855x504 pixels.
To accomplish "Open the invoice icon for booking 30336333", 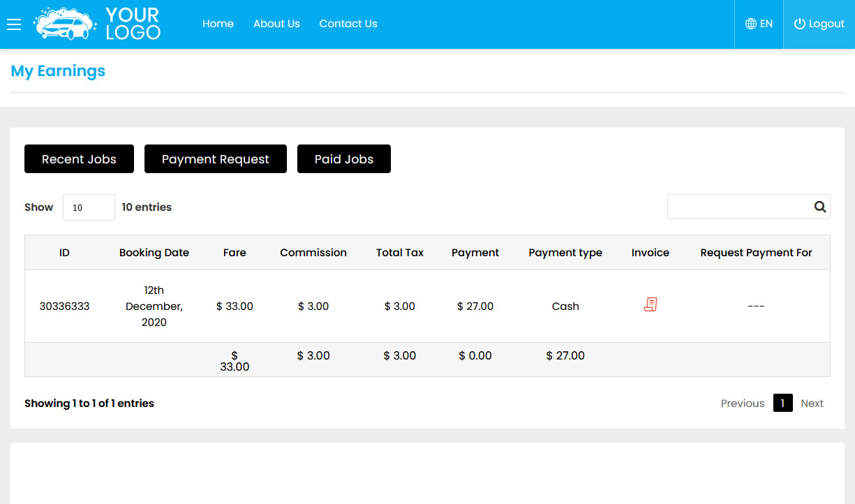I will click(x=650, y=304).
